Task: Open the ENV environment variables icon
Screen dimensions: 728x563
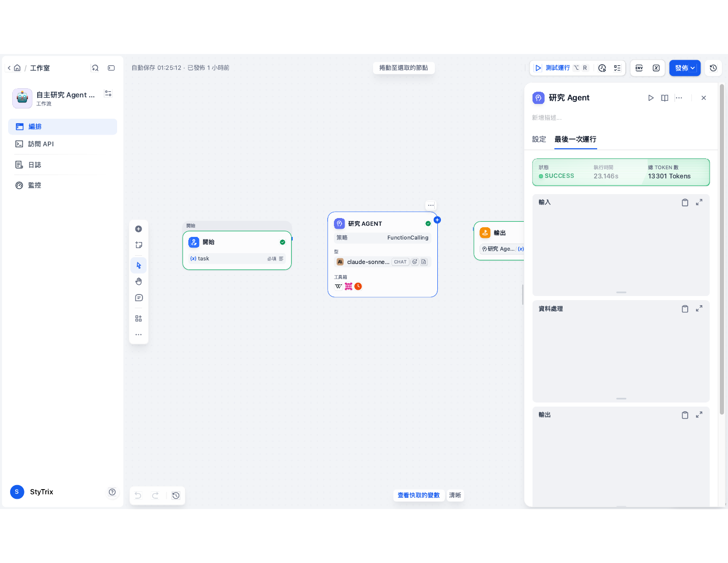Action: pos(639,68)
